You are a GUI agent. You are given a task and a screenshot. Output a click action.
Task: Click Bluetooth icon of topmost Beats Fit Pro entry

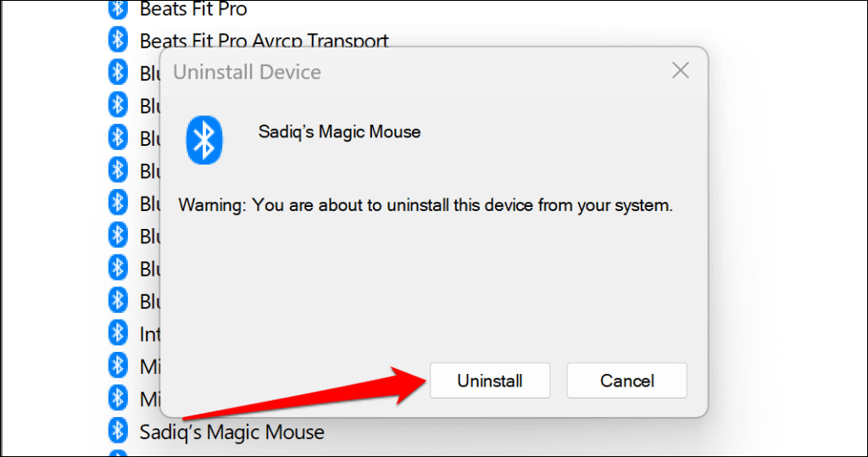tap(118, 10)
